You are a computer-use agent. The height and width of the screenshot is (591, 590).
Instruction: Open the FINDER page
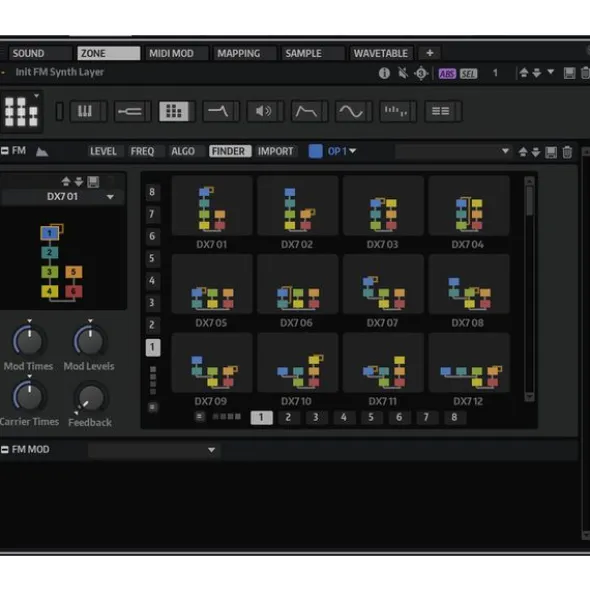pyautogui.click(x=229, y=152)
